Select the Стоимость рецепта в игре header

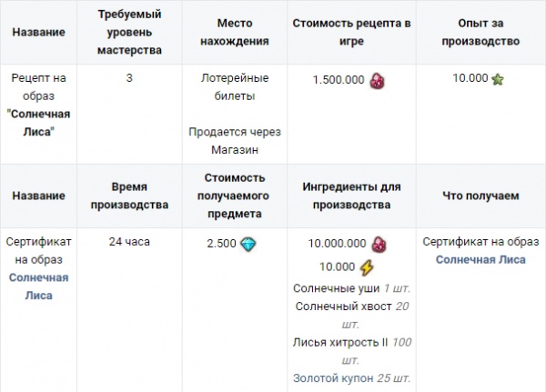pos(351,33)
